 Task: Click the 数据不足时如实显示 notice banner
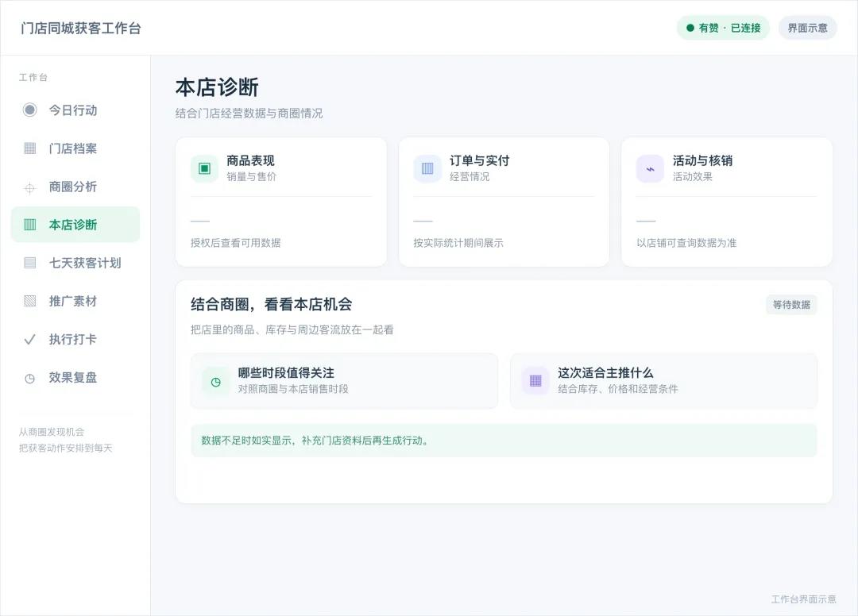pyautogui.click(x=504, y=441)
